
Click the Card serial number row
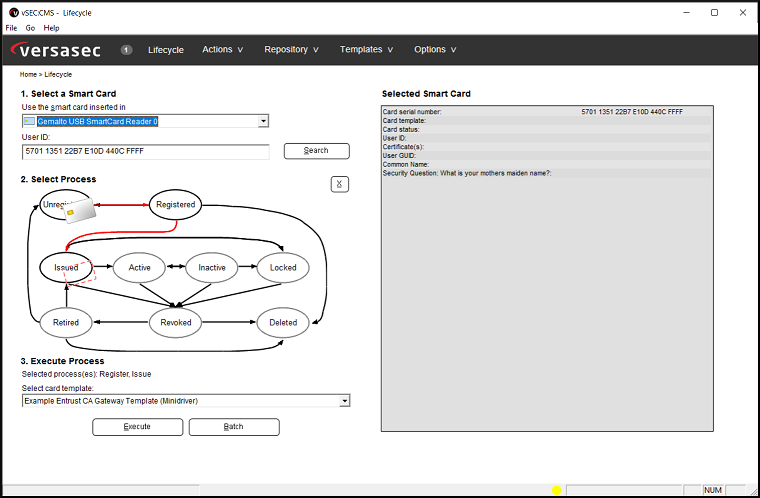(x=547, y=112)
